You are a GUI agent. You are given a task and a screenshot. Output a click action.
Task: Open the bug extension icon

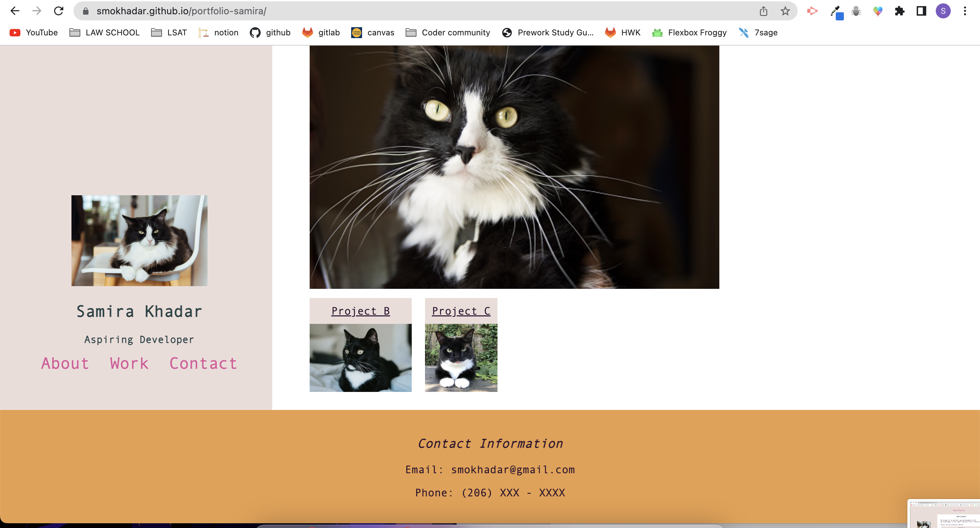pyautogui.click(x=856, y=11)
